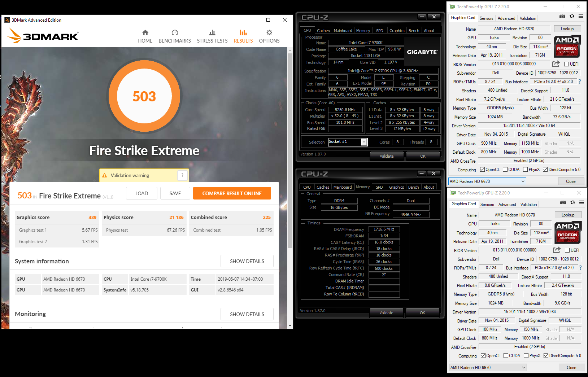The width and height of the screenshot is (588, 377).
Task: Click the bus interface question mark in bottom GPU-Z
Action: pos(580,268)
